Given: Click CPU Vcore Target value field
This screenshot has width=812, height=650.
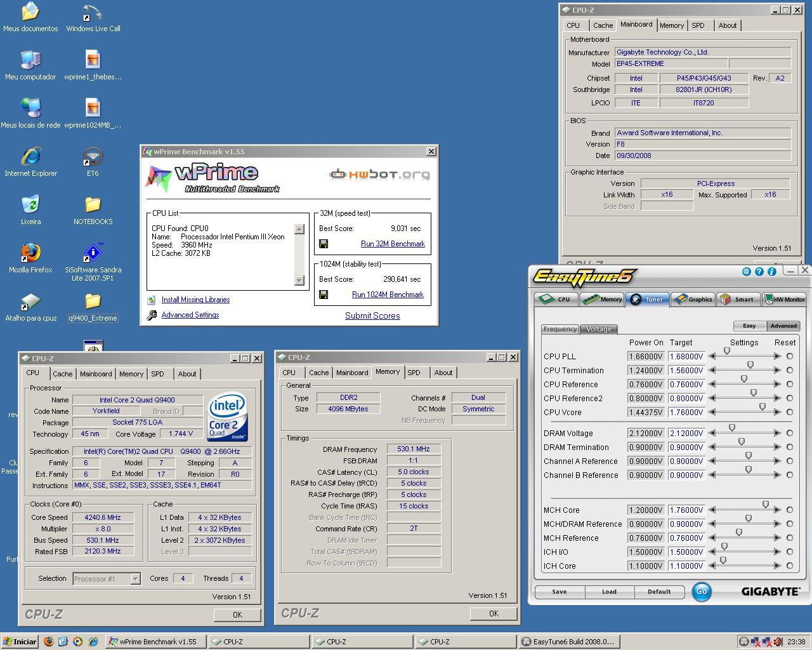Looking at the screenshot, I should (686, 412).
